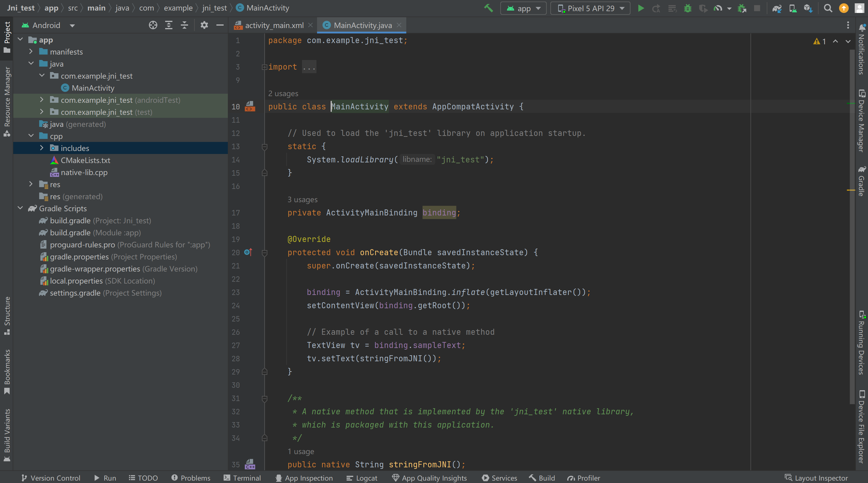Start debugging with the Debug bug icon

[x=687, y=8]
